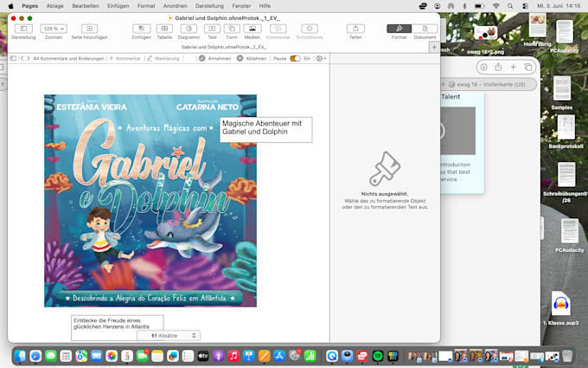This screenshot has height=368, width=588.
Task: Go to next comment or change
Action: tap(29, 58)
